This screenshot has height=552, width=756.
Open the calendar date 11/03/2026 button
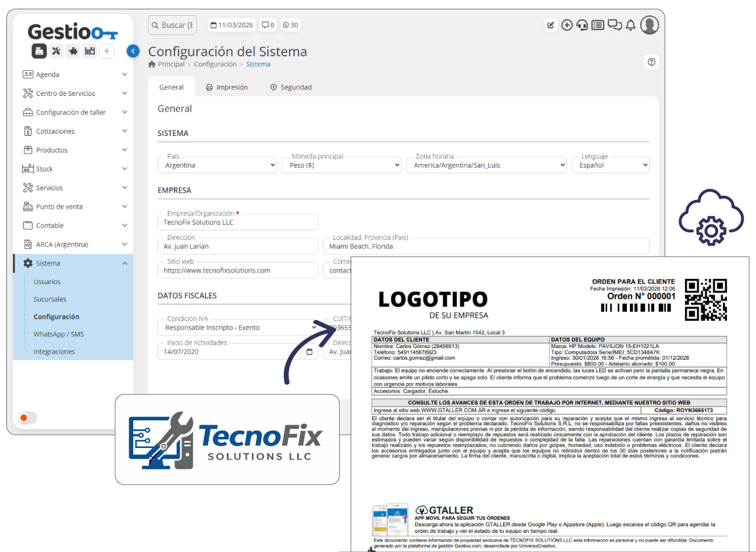pyautogui.click(x=231, y=25)
